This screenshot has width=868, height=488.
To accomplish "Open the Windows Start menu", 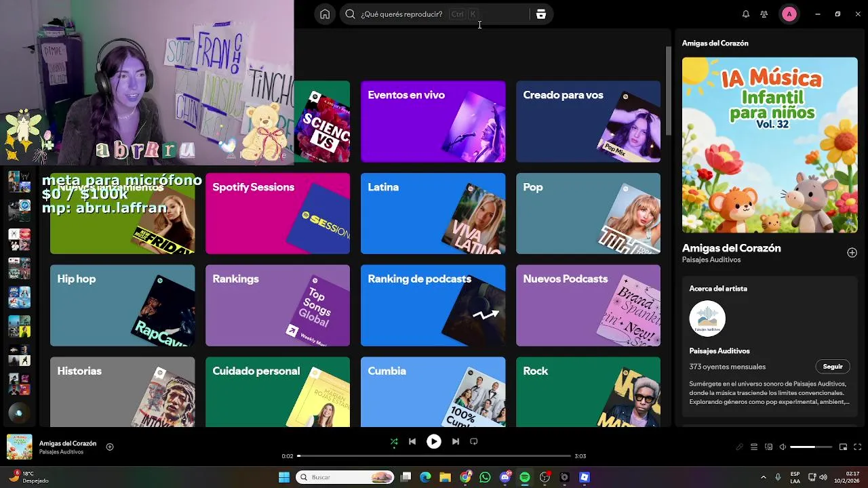I will click(x=284, y=477).
